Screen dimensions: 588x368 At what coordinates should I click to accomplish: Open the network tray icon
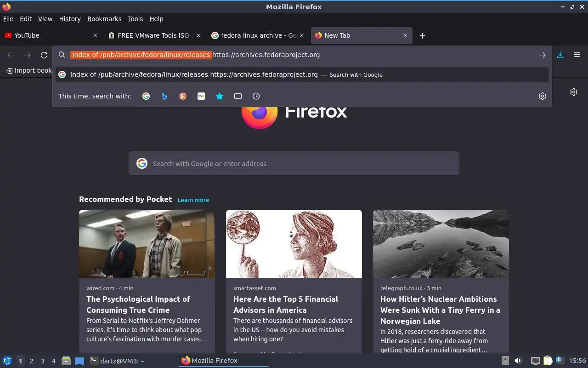tap(536, 361)
